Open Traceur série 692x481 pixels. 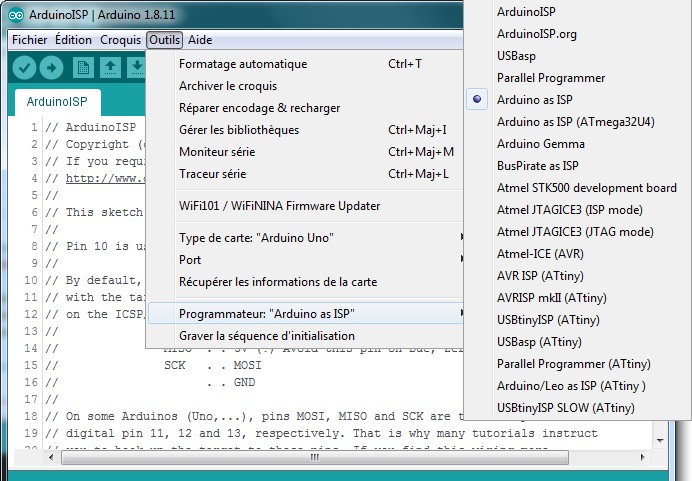(305, 174)
